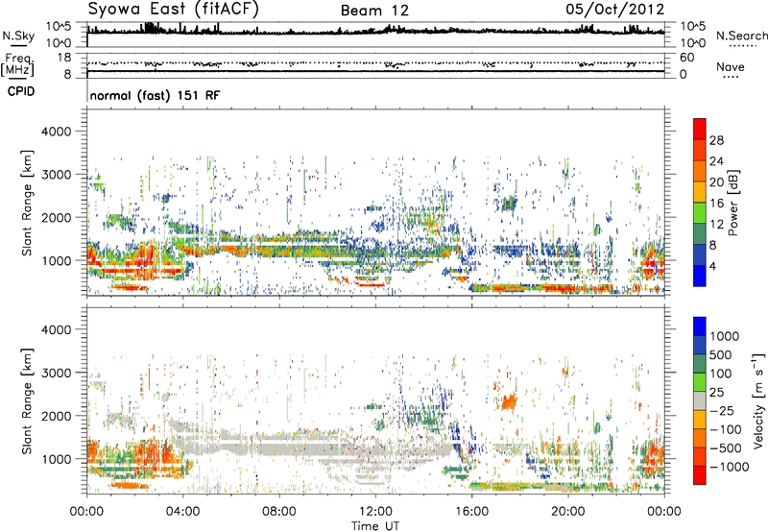
Task: Click the 'normal (fast) 151 RF' text
Action: point(155,95)
